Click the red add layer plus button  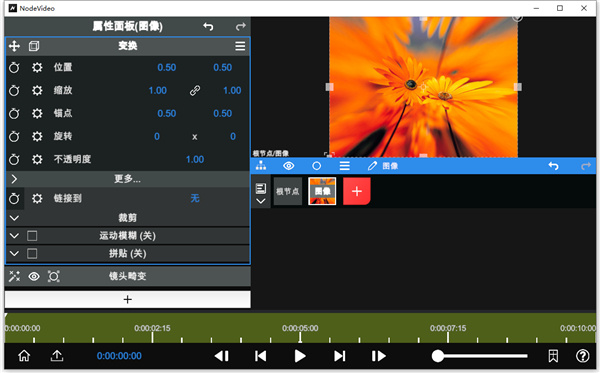(x=357, y=191)
